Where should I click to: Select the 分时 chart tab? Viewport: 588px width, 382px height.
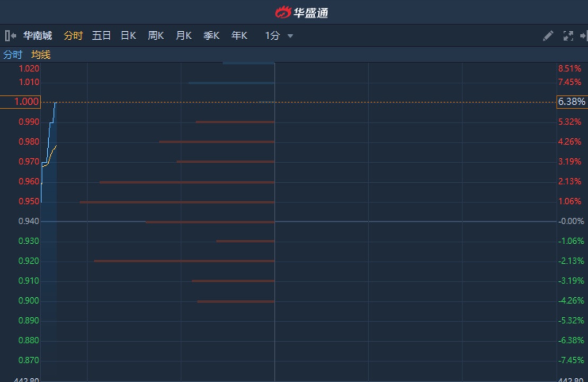click(x=73, y=35)
